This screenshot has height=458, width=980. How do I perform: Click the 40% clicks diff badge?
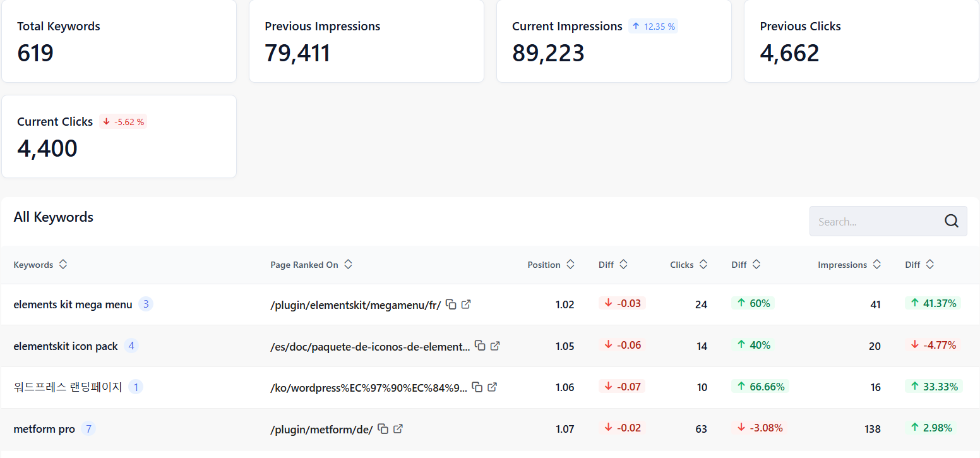pos(753,345)
